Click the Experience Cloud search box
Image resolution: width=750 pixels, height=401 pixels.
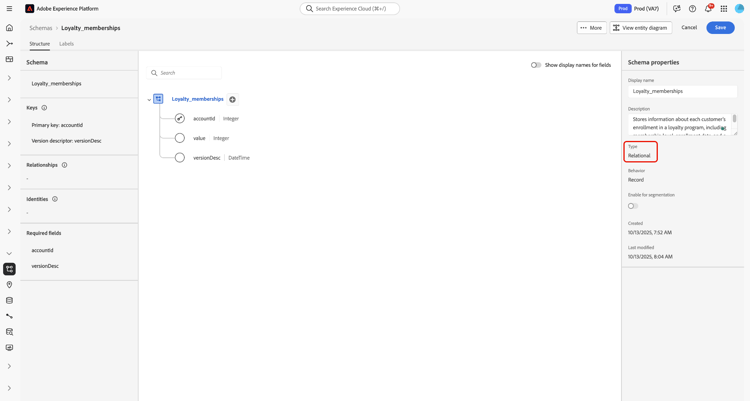click(x=350, y=9)
